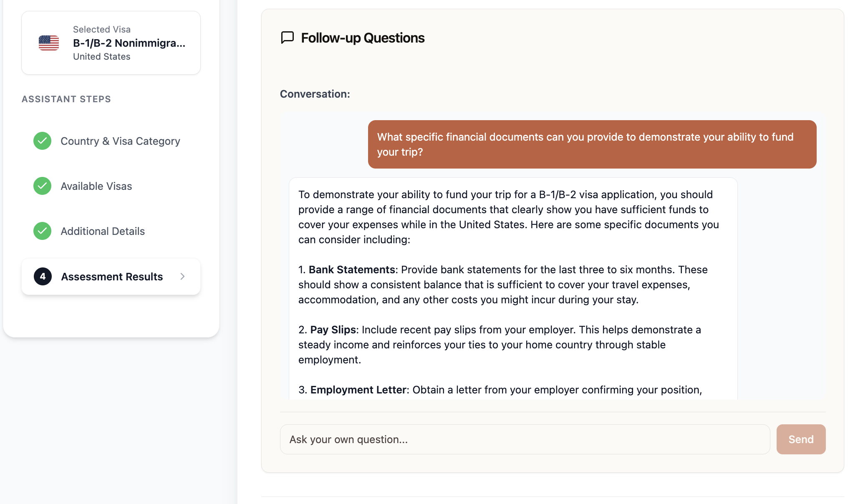This screenshot has height=504, width=868.
Task: Click the Selected Visa card
Action: point(111,42)
